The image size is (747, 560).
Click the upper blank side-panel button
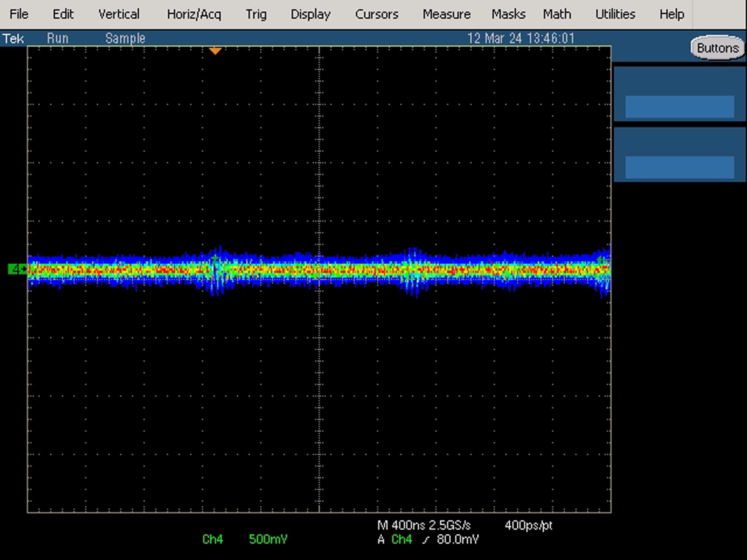(x=679, y=107)
